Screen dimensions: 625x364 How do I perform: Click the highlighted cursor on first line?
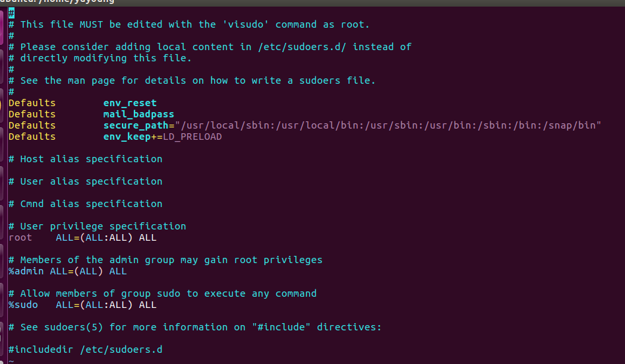tap(11, 13)
